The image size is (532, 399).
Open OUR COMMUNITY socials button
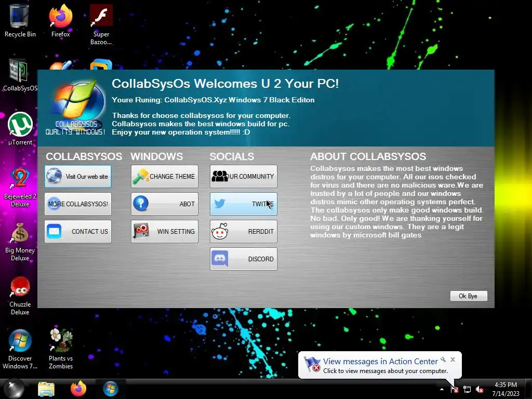pyautogui.click(x=243, y=177)
